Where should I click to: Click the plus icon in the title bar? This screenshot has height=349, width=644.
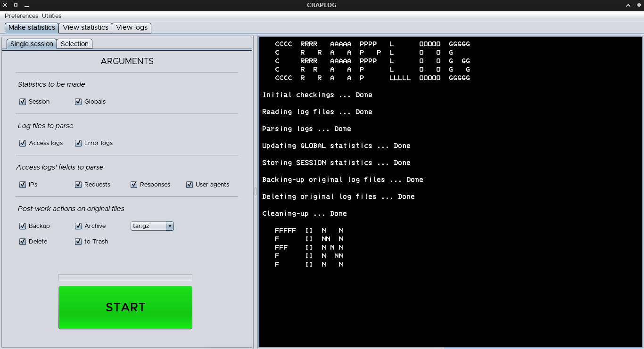638,5
